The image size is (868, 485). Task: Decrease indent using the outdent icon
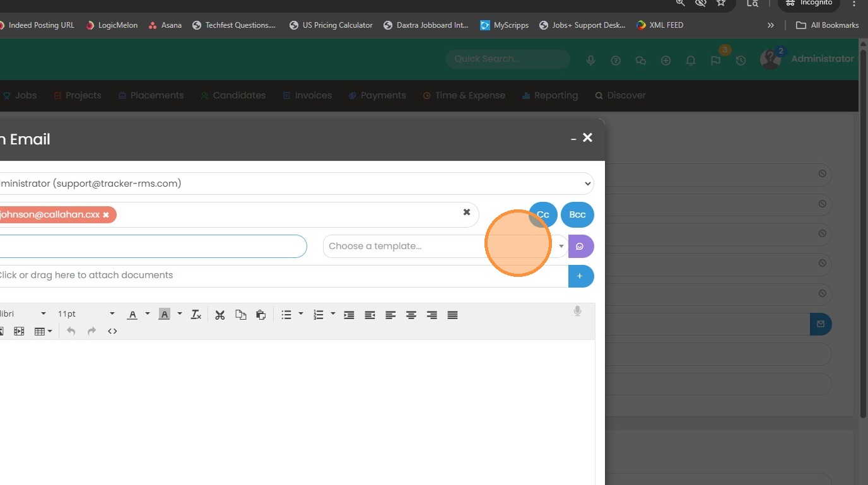pos(370,315)
